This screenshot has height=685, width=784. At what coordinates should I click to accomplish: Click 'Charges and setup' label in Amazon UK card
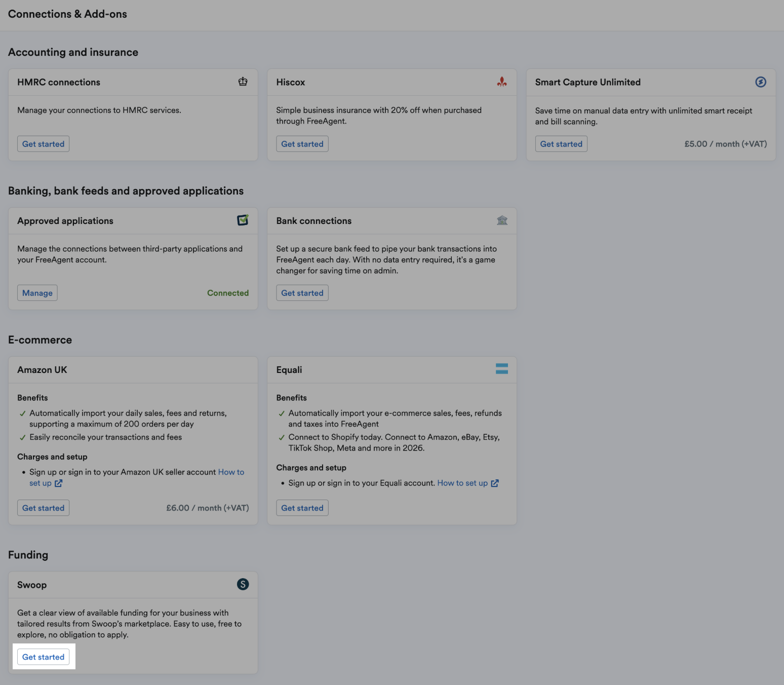pyautogui.click(x=52, y=456)
